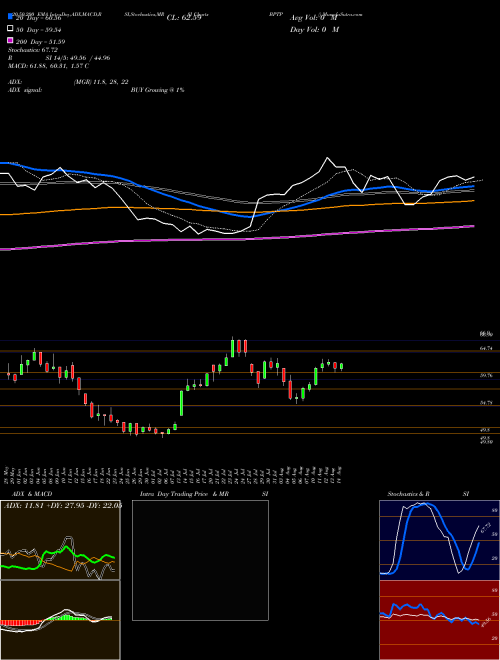500x660 pixels.
Task: Click the CL closing price label
Action: 184,18
